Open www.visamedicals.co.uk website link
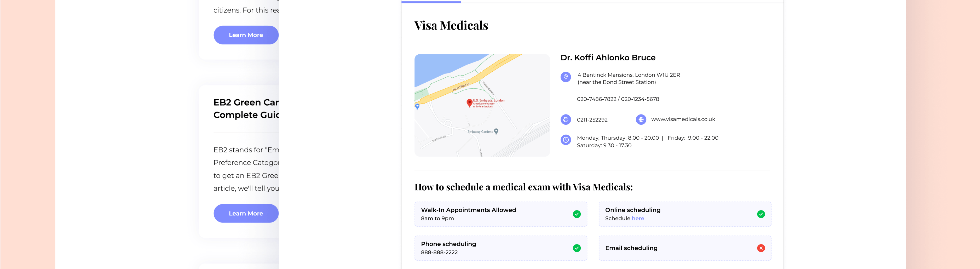 [683, 119]
